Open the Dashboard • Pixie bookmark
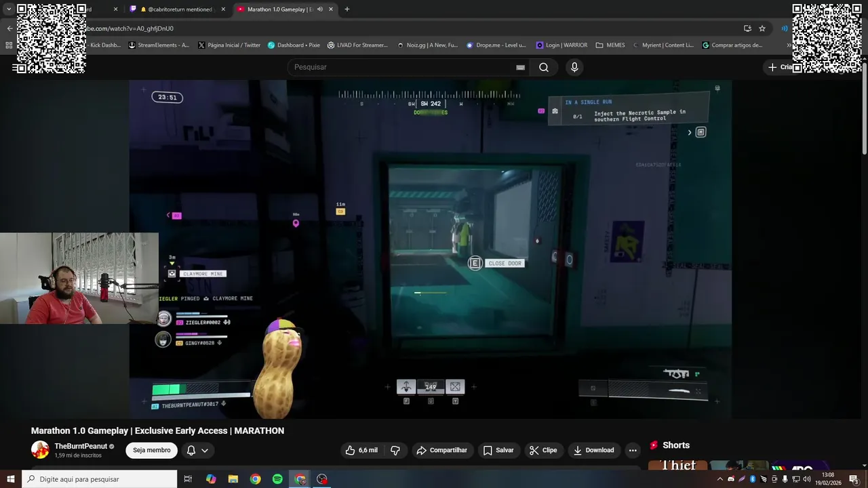The image size is (868, 488). point(294,45)
